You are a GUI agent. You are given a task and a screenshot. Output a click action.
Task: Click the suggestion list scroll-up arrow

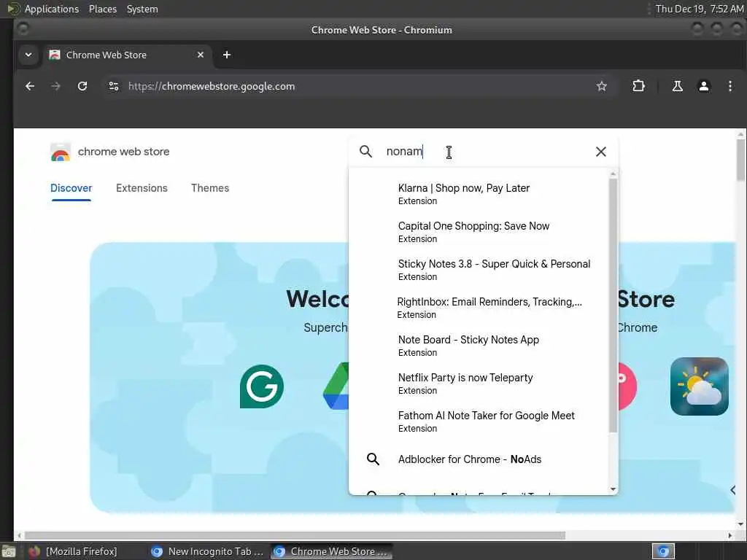(613, 174)
